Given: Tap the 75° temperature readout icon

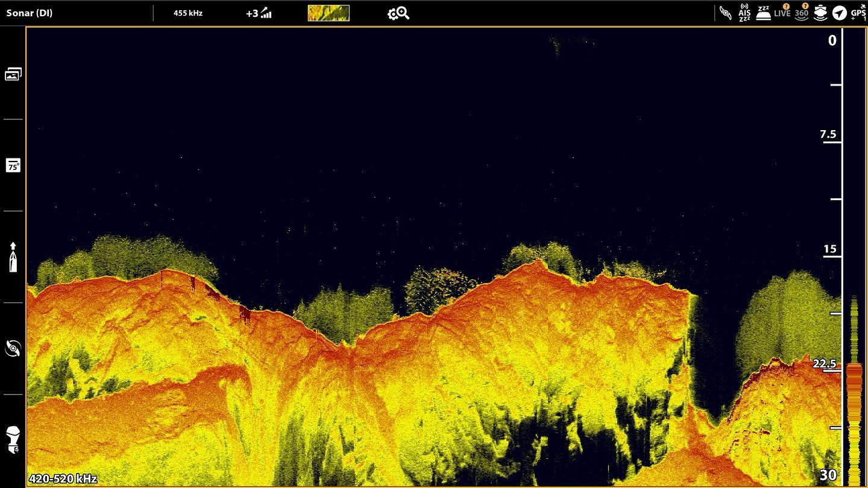Looking at the screenshot, I should 13,166.
